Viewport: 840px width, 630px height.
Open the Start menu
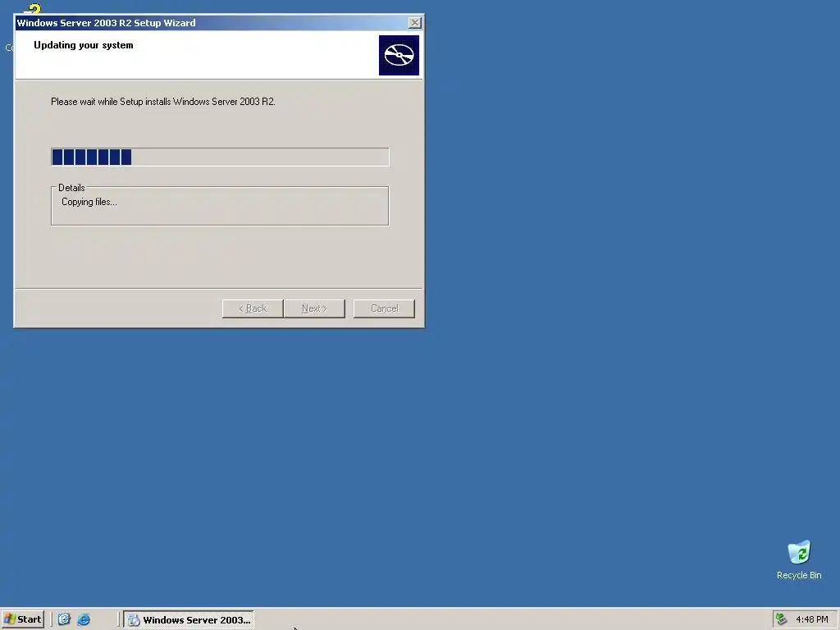tap(22, 619)
